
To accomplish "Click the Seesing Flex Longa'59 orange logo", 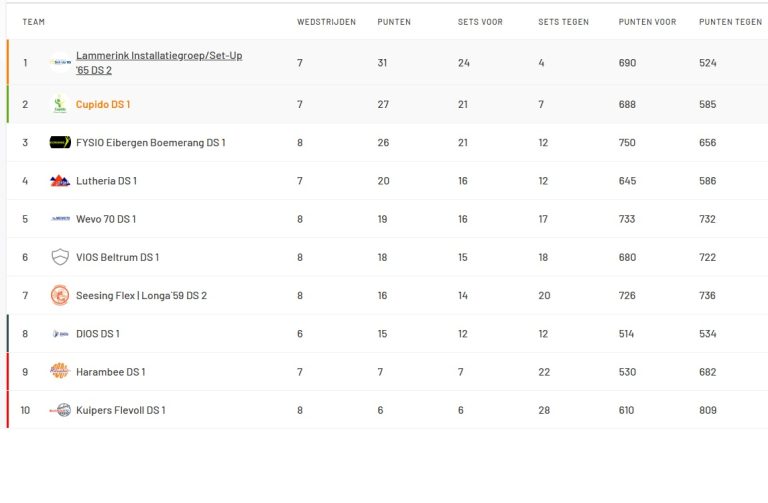I will (x=60, y=295).
